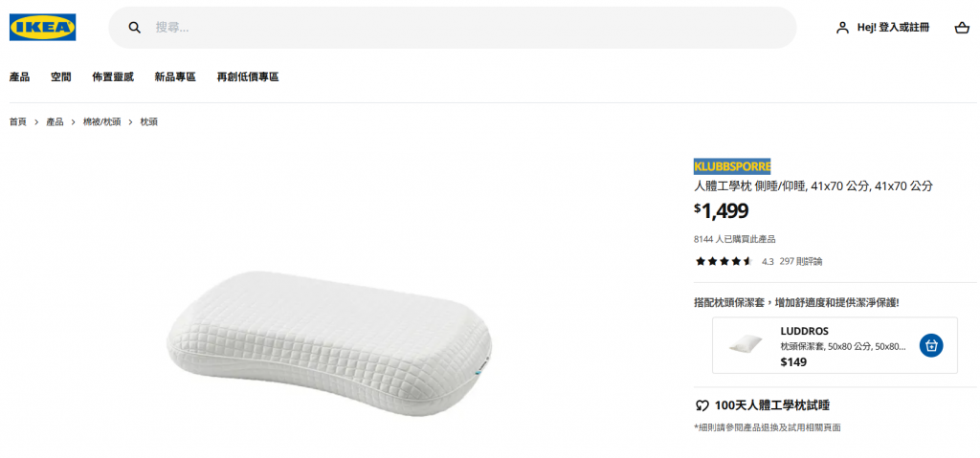
Task: Click the user account icon
Action: 842,28
